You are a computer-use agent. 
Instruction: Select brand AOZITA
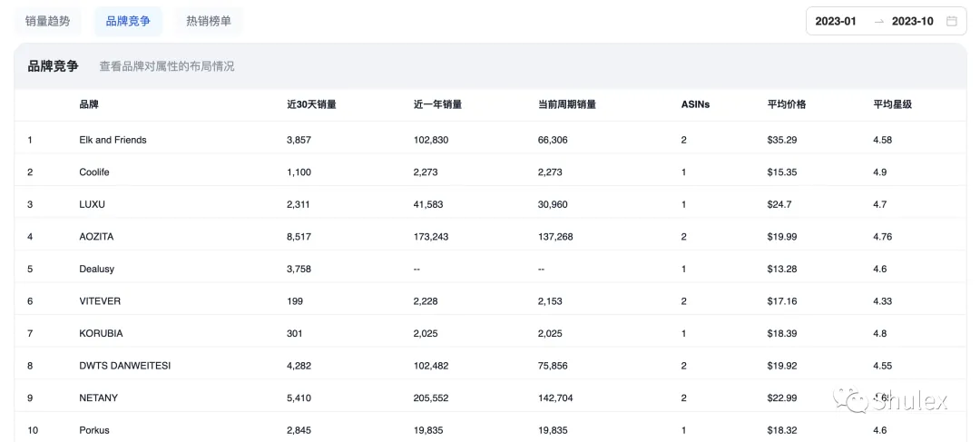click(96, 237)
